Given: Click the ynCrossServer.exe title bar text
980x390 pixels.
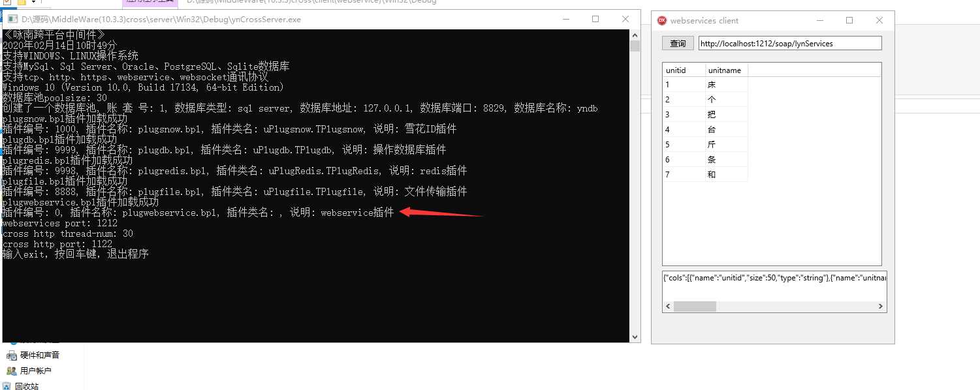Looking at the screenshot, I should (161, 20).
